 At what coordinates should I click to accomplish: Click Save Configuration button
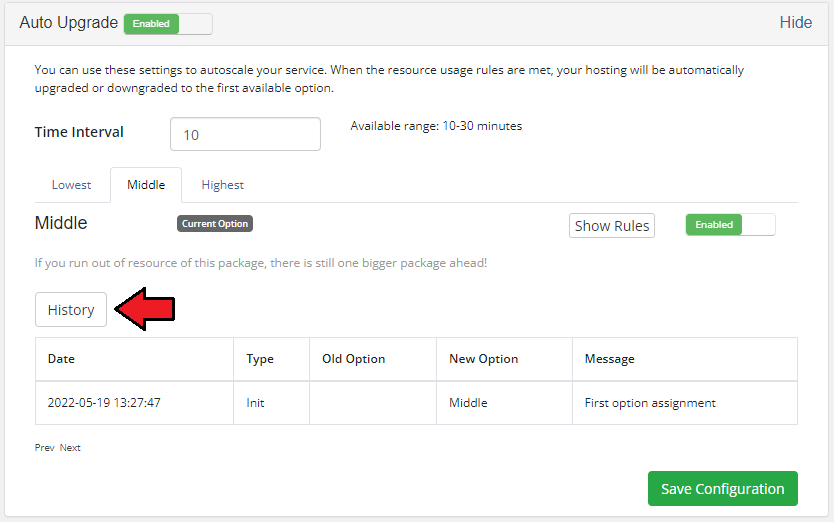tap(722, 488)
